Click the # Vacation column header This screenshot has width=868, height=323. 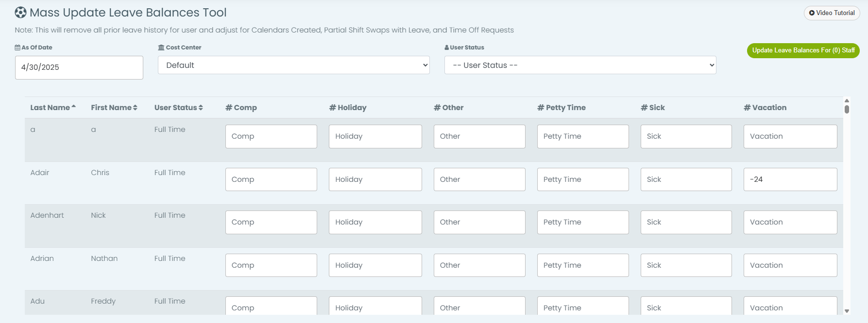pyautogui.click(x=765, y=108)
